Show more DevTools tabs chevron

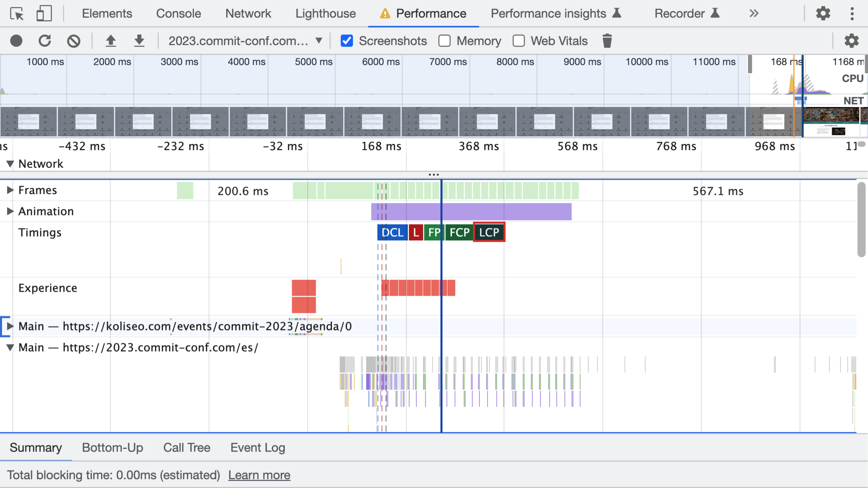point(754,14)
